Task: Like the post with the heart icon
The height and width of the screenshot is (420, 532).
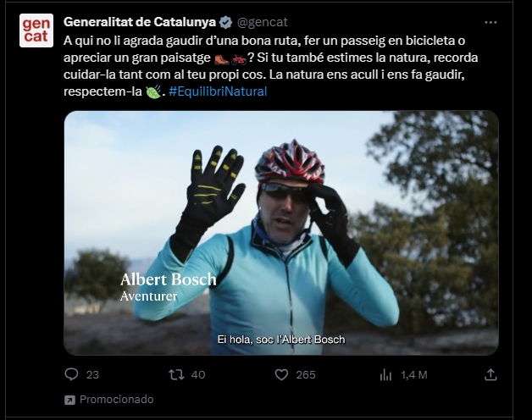Action: (x=281, y=374)
